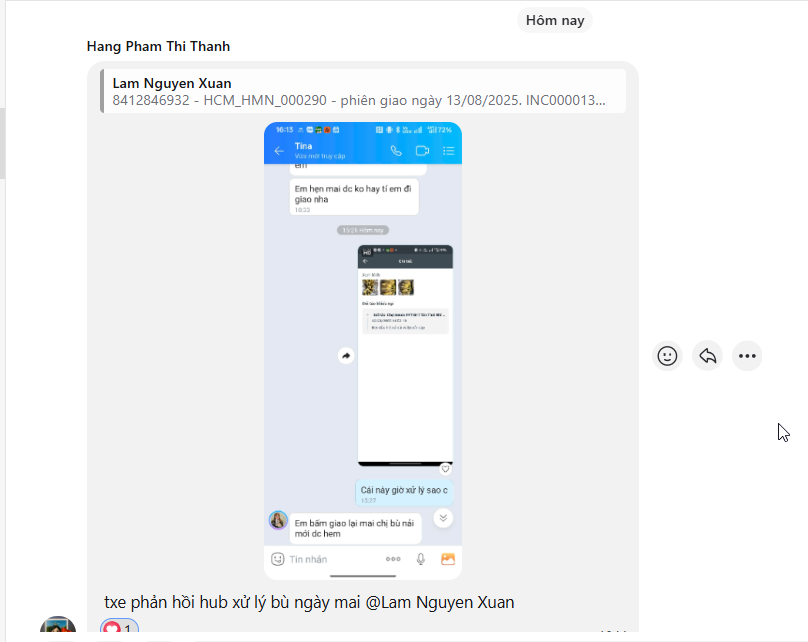Click the scroll-down double chevron in screenshot
Viewport: 808px width, 642px height.
[x=443, y=518]
